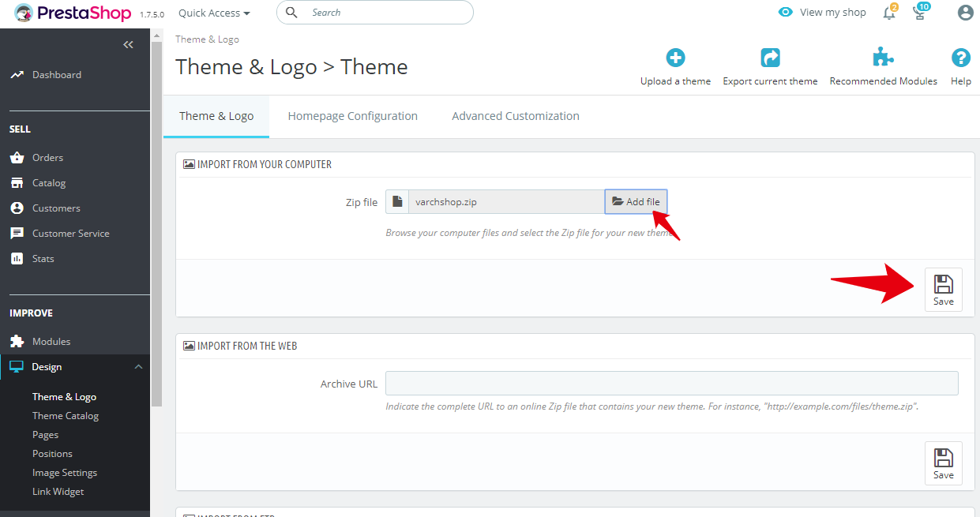Open Link Widget submenu item
Screen dimensions: 980x517
coord(58,492)
